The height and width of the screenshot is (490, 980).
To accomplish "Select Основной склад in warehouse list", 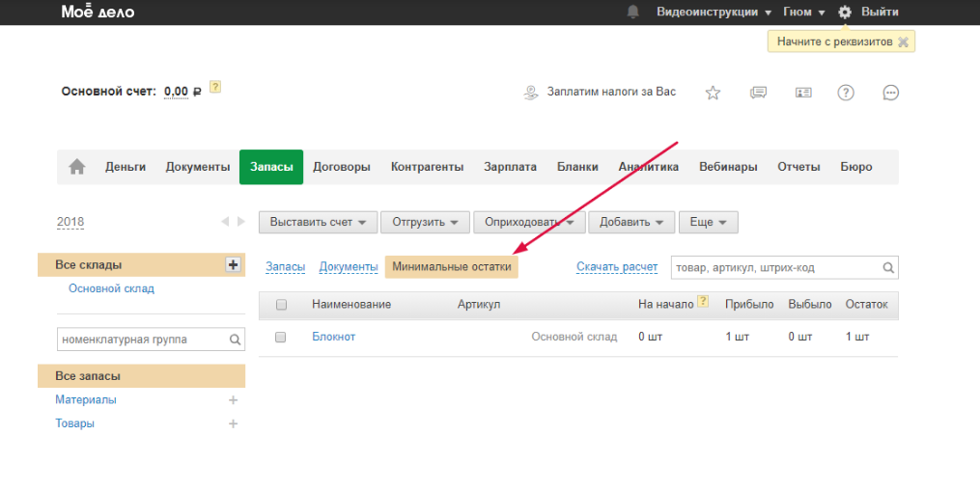I will coord(111,288).
